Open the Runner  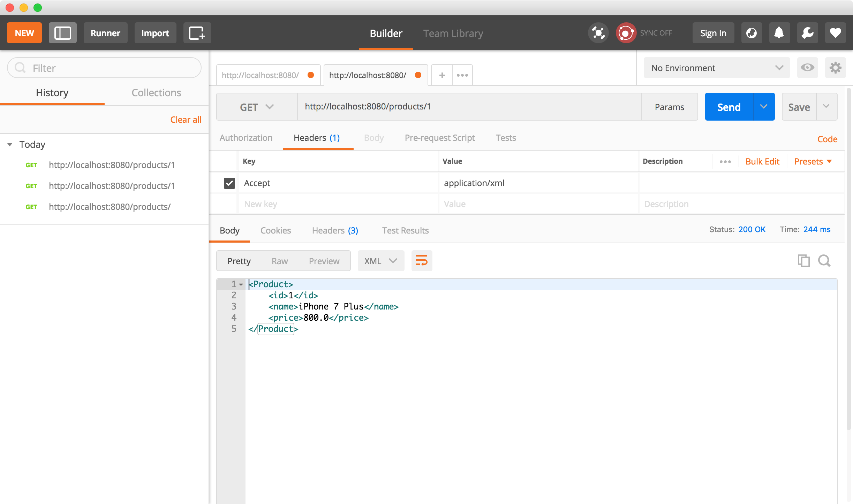pos(105,33)
